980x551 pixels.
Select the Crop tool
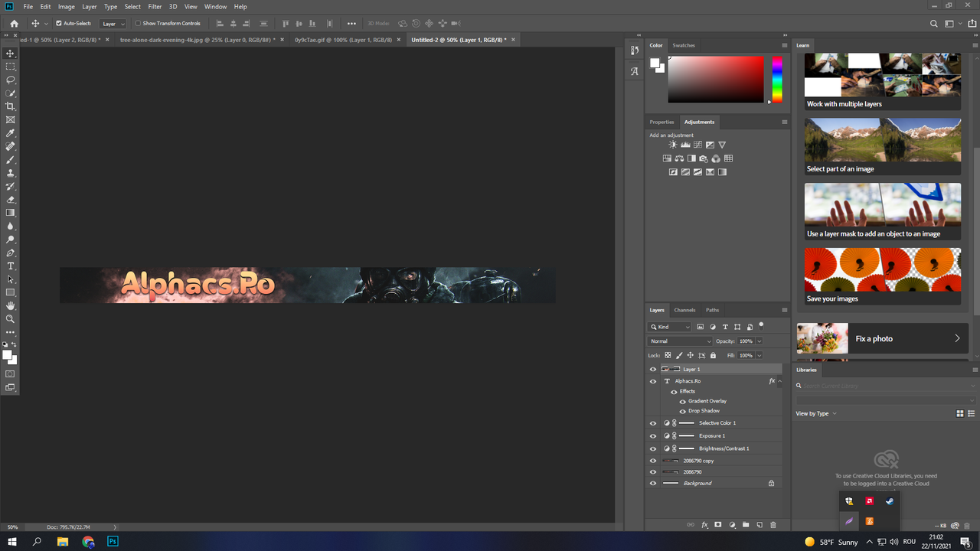click(10, 106)
